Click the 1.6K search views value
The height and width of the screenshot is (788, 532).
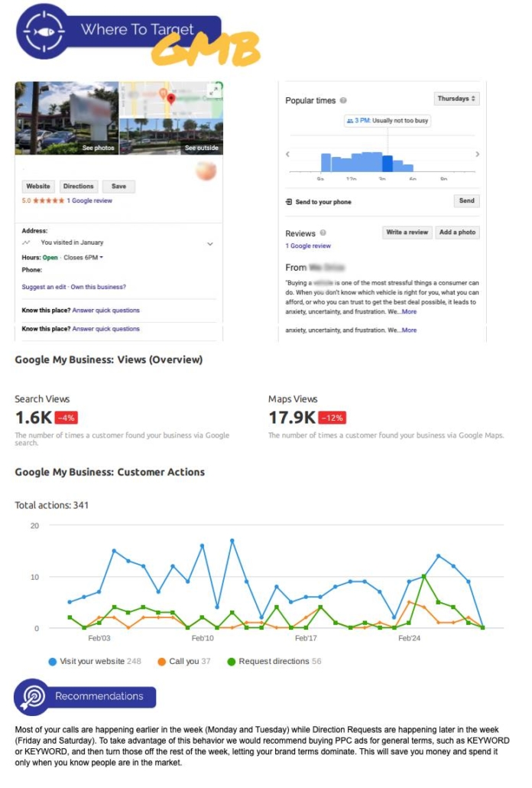(x=33, y=417)
